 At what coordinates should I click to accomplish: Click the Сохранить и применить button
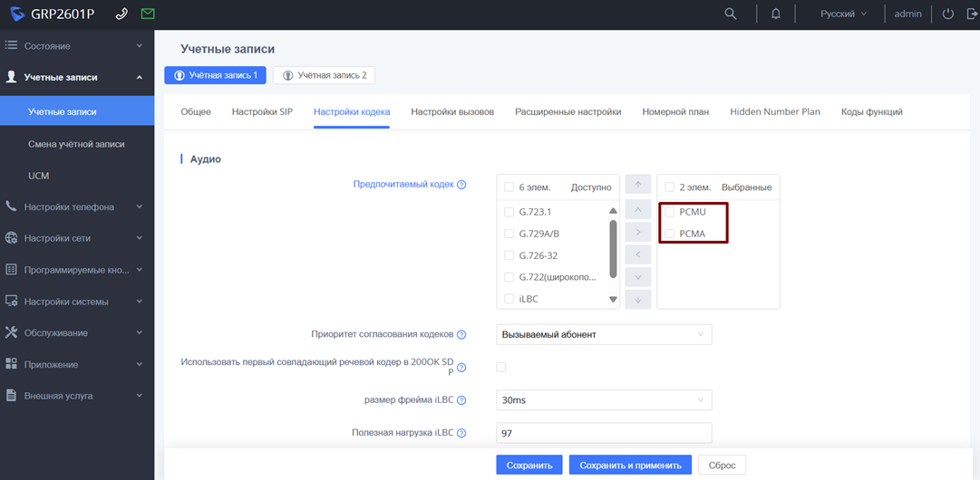(x=630, y=466)
